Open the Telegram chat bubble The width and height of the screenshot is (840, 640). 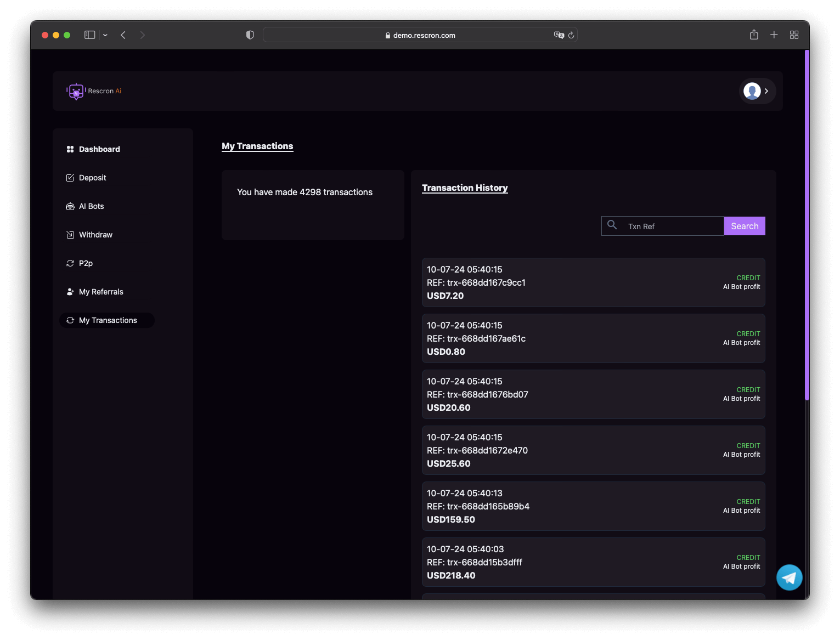789,577
